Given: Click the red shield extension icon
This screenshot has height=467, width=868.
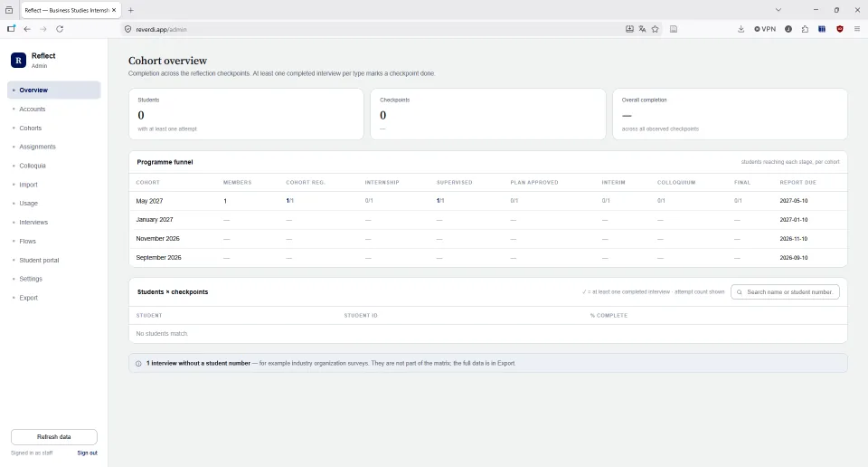Looking at the screenshot, I should coord(840,29).
